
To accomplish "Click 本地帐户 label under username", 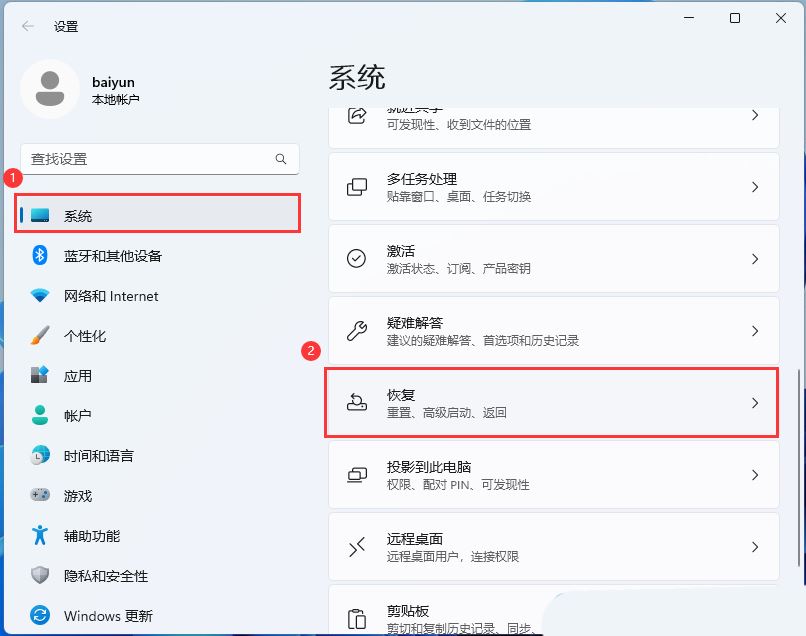I will (115, 99).
